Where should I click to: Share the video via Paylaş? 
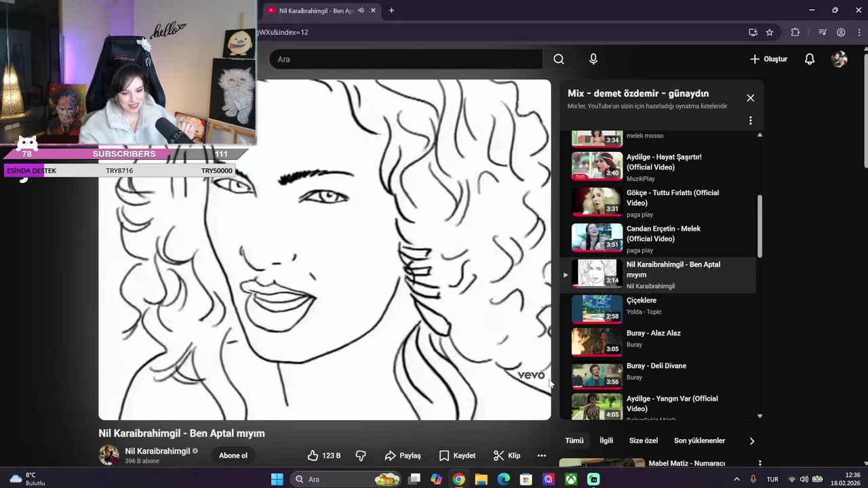point(403,455)
